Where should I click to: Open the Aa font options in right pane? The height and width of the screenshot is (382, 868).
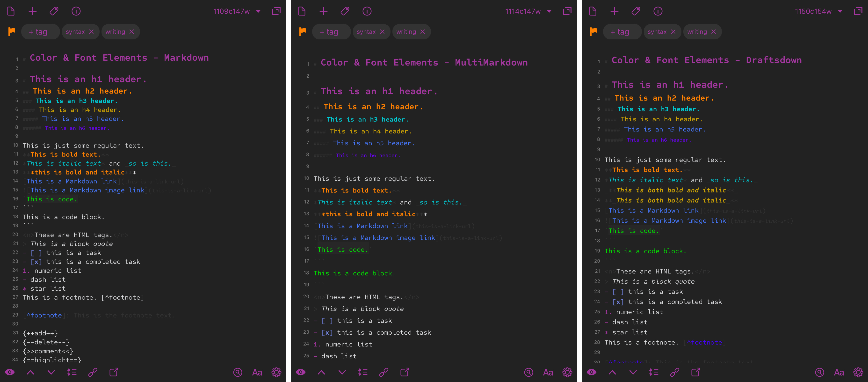click(x=839, y=372)
